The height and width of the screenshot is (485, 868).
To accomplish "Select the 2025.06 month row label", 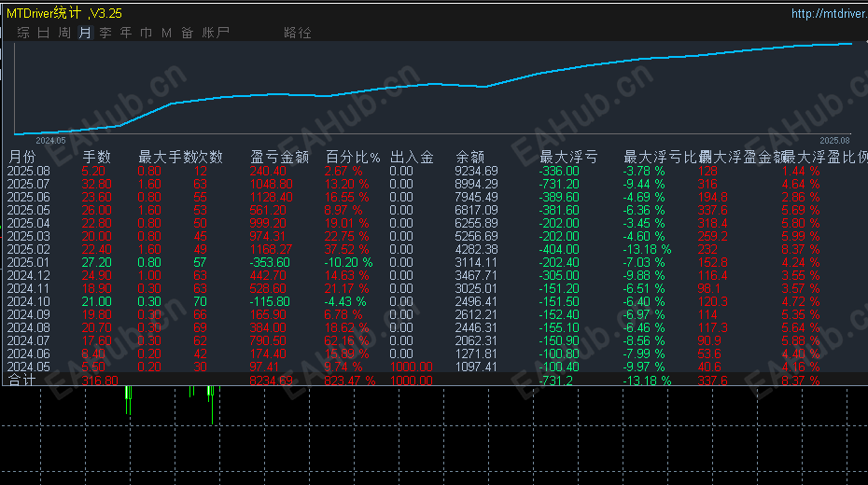I will tap(28, 198).
